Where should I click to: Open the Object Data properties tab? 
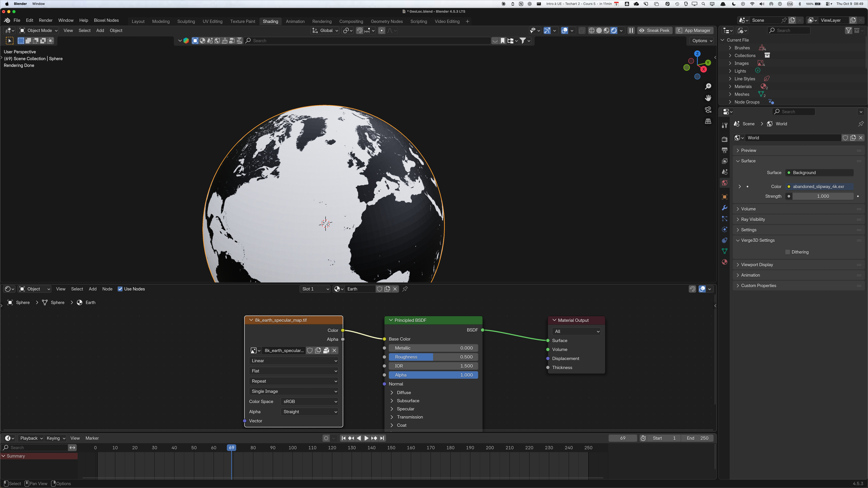(724, 251)
